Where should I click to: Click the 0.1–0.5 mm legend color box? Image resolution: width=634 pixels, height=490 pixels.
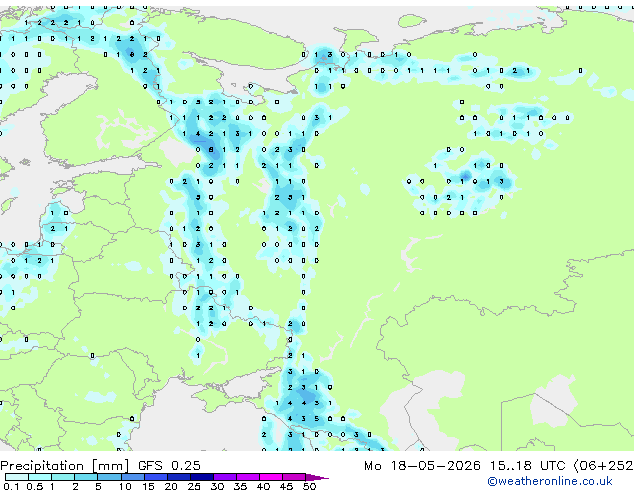17,477
